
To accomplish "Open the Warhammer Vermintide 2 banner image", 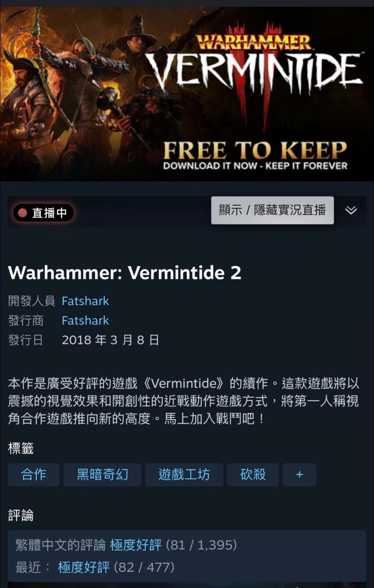I will pyautogui.click(x=187, y=94).
